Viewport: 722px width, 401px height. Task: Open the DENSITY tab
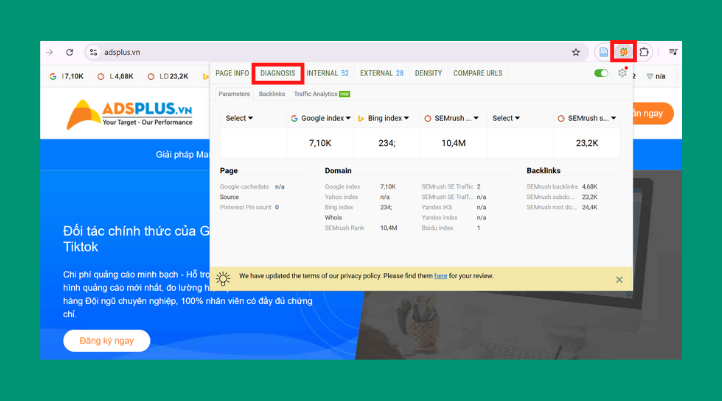[428, 73]
